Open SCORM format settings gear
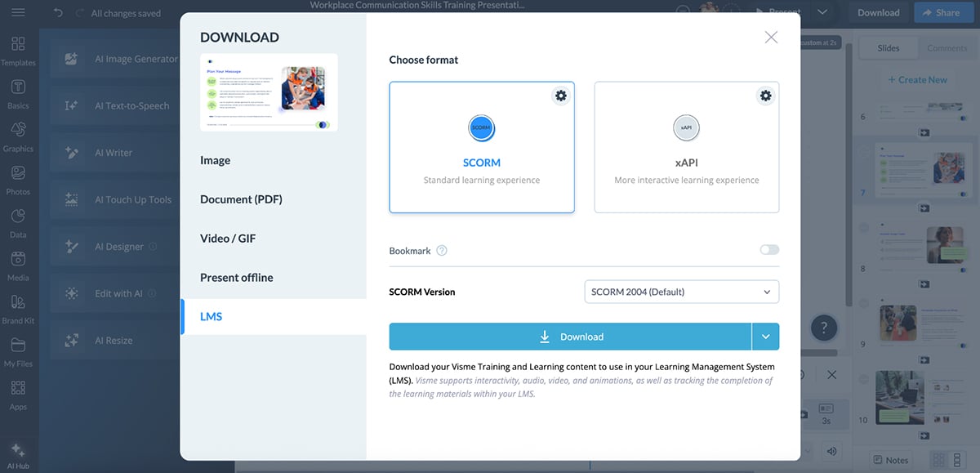The width and height of the screenshot is (980, 473). click(561, 95)
